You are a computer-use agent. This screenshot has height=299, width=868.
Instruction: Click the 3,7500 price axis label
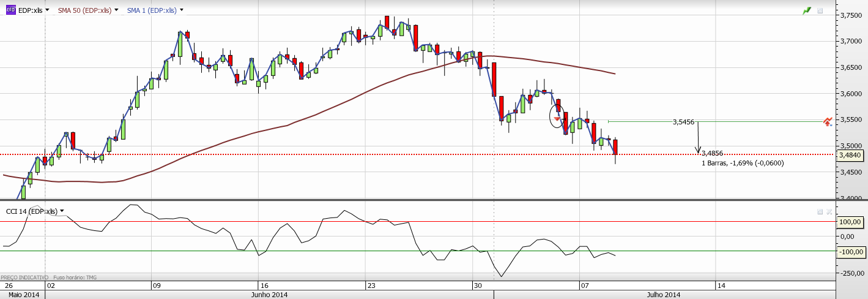point(851,15)
